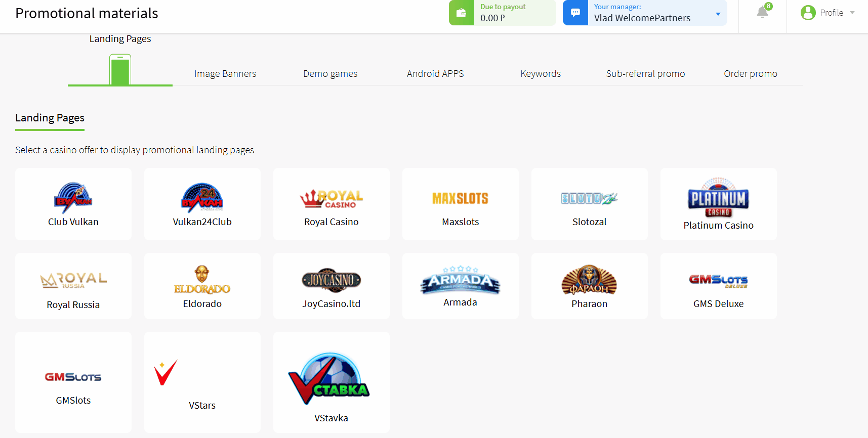The width and height of the screenshot is (868, 438).
Task: Select Vulkan24Club offer label
Action: [202, 222]
